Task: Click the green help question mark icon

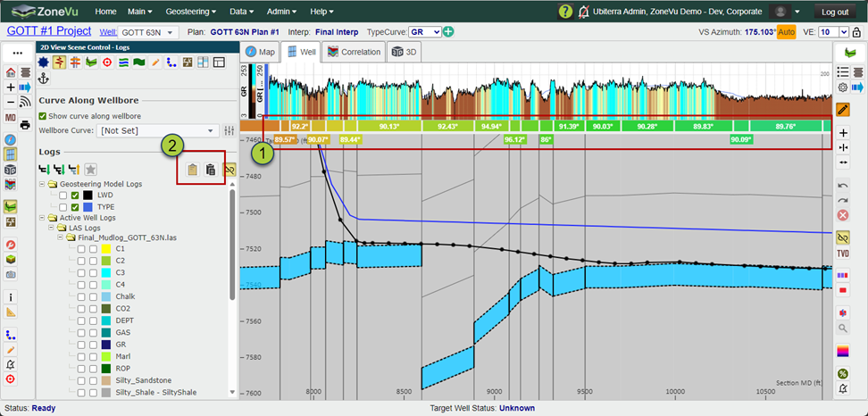Action: coord(565,12)
